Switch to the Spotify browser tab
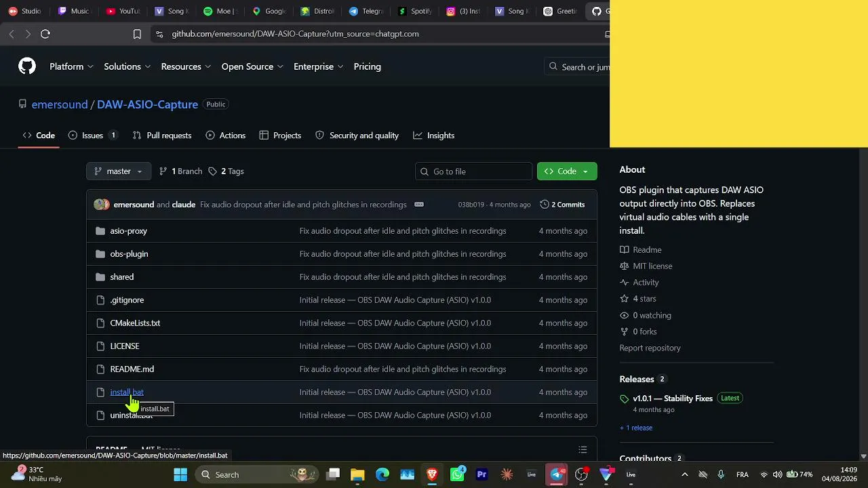The height and width of the screenshot is (488, 868). click(415, 11)
